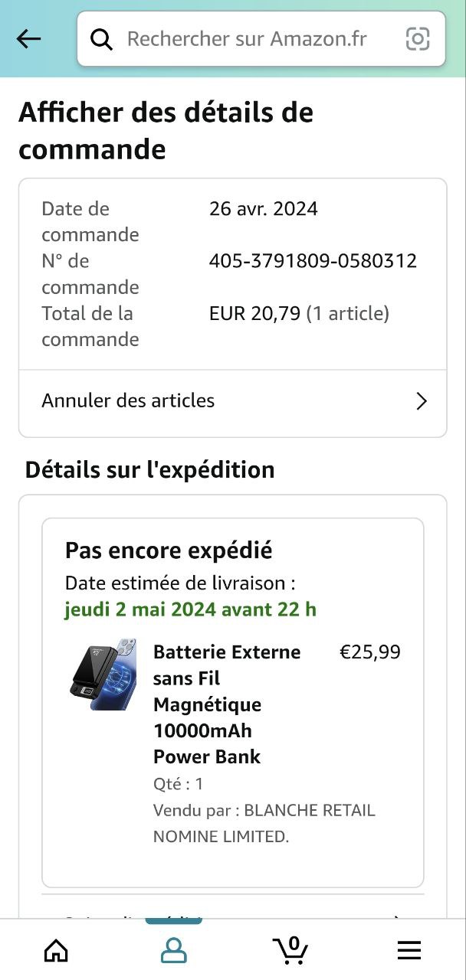The image size is (466, 980).
Task: Tap the green delivery date text
Action: click(x=190, y=609)
